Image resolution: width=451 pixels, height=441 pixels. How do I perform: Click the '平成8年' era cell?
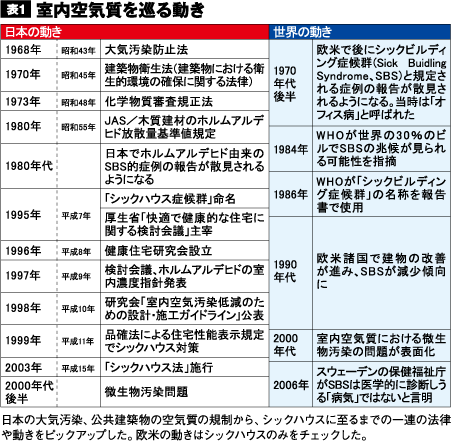click(x=79, y=251)
